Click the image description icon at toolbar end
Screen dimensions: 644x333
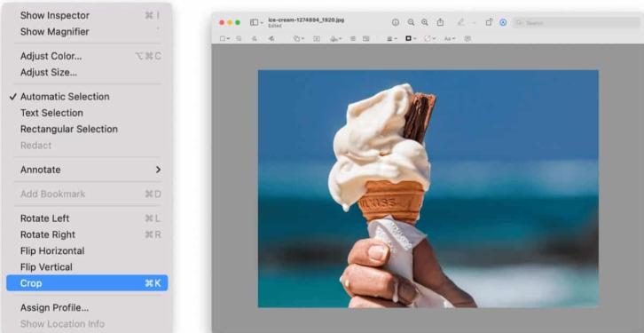coord(467,39)
